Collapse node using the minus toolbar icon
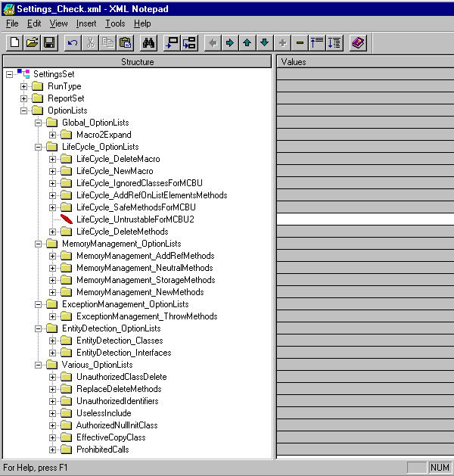 (300, 43)
